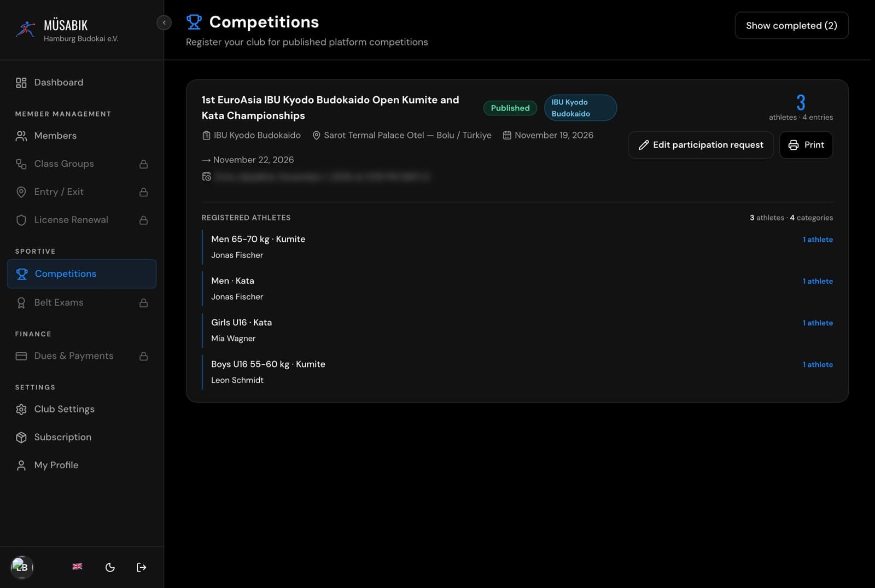Go to the Subscription page
This screenshot has width=875, height=588.
point(82,437)
